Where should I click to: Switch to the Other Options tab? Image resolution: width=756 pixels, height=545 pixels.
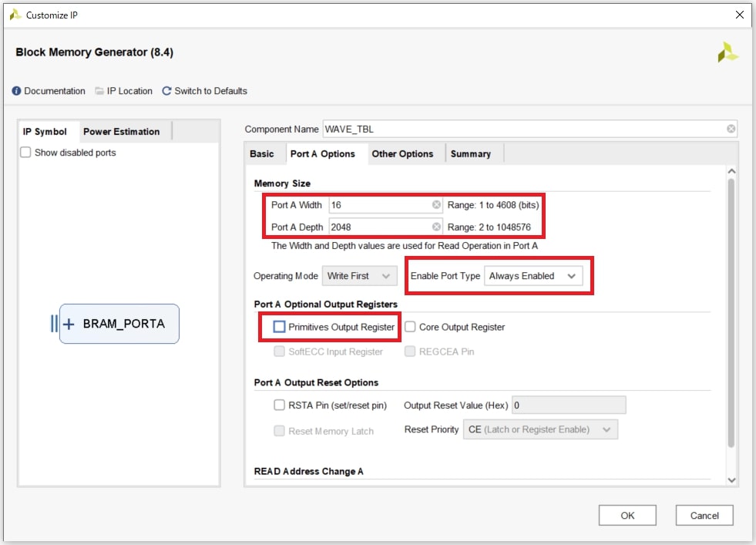click(x=404, y=153)
